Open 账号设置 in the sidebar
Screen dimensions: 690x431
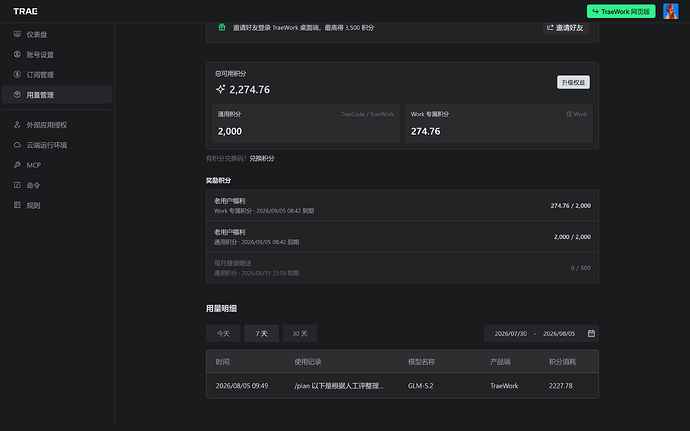(57, 55)
